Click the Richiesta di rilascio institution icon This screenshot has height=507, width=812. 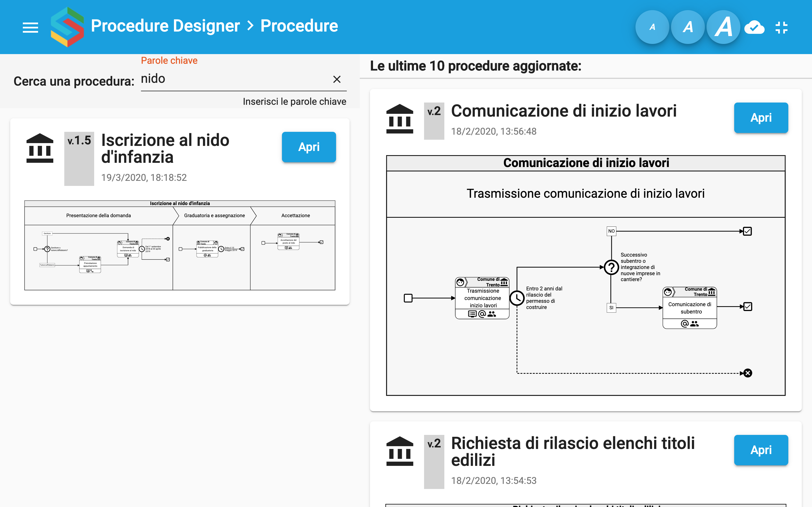[x=400, y=451]
